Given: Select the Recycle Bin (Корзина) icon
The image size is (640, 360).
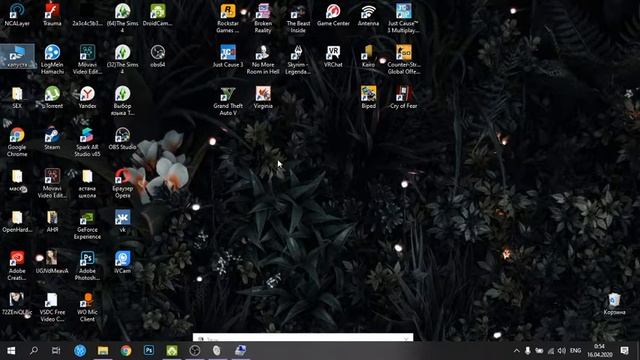Looking at the screenshot, I should 614,304.
